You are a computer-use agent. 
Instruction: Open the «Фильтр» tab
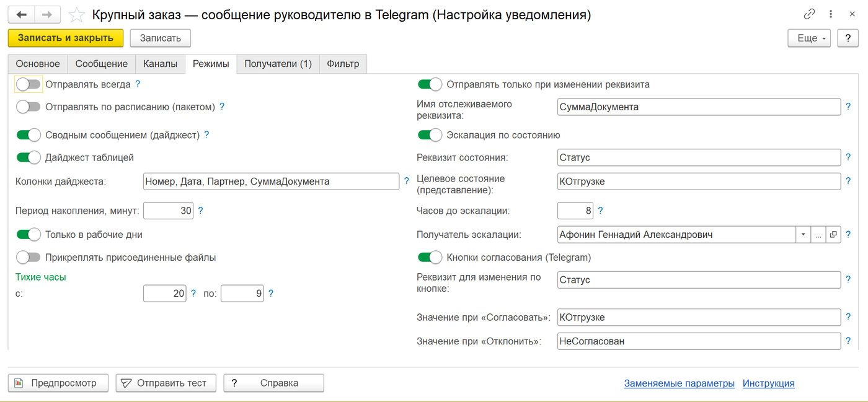click(343, 64)
